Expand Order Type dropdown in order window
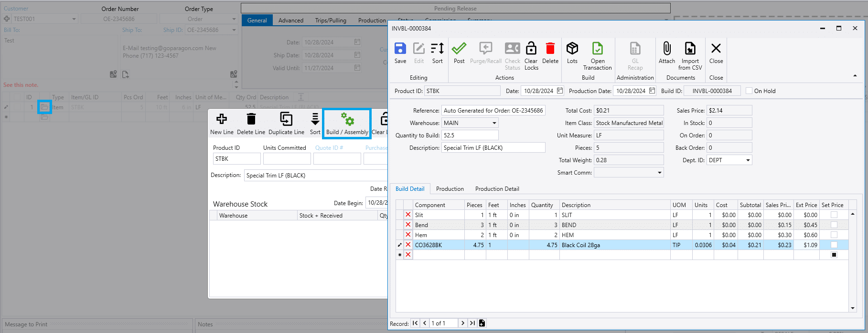 pos(234,19)
